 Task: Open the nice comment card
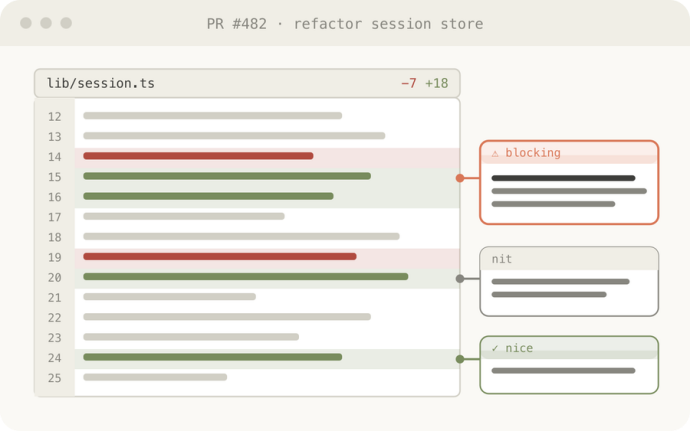(x=569, y=365)
